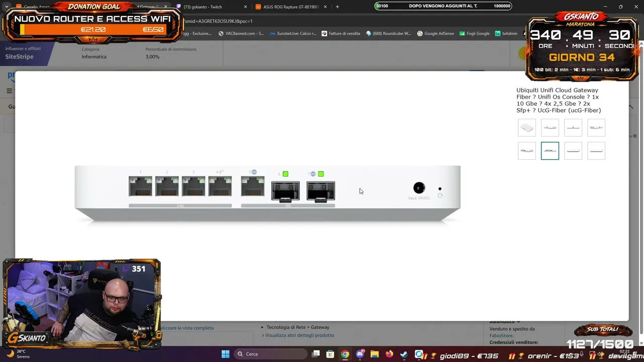644x362 pixels.
Task: Open a new browser tab
Action: coord(337,7)
